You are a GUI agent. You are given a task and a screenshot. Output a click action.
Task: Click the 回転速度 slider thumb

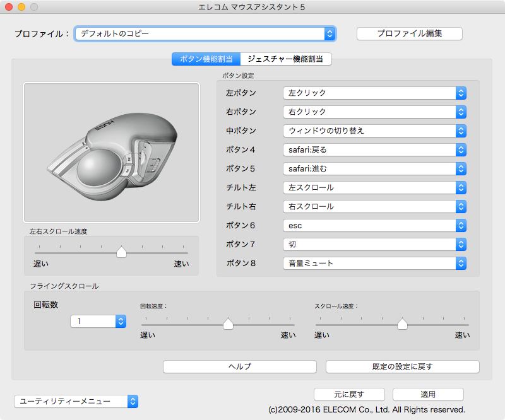228,324
